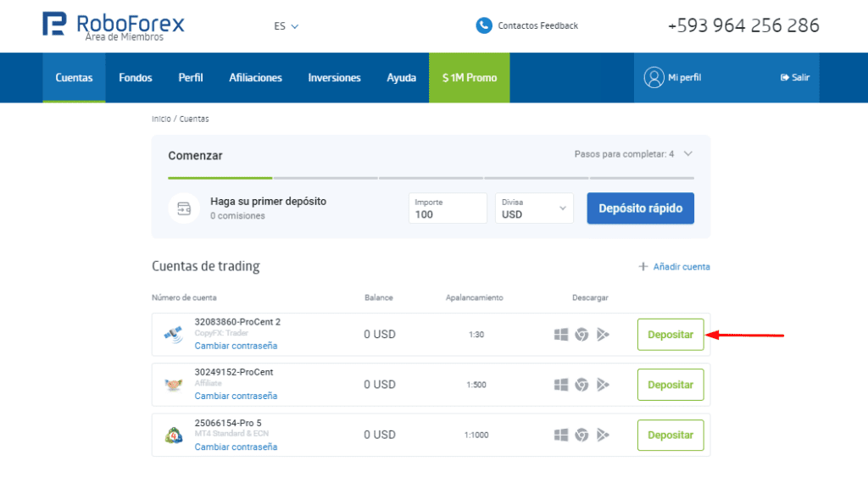The height and width of the screenshot is (483, 868).
Task: Click the Mi perfil label
Action: (x=684, y=77)
